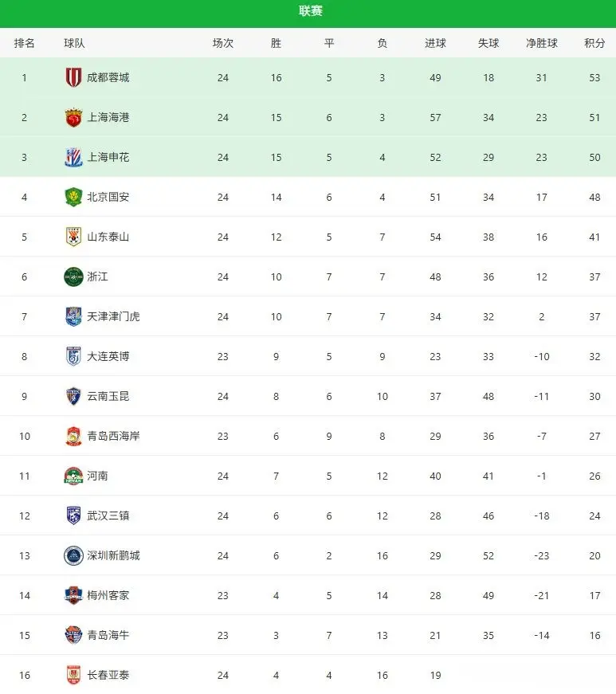Click the 北京国安 team logo
Image resolution: width=616 pixels, height=694 pixels.
pos(73,197)
